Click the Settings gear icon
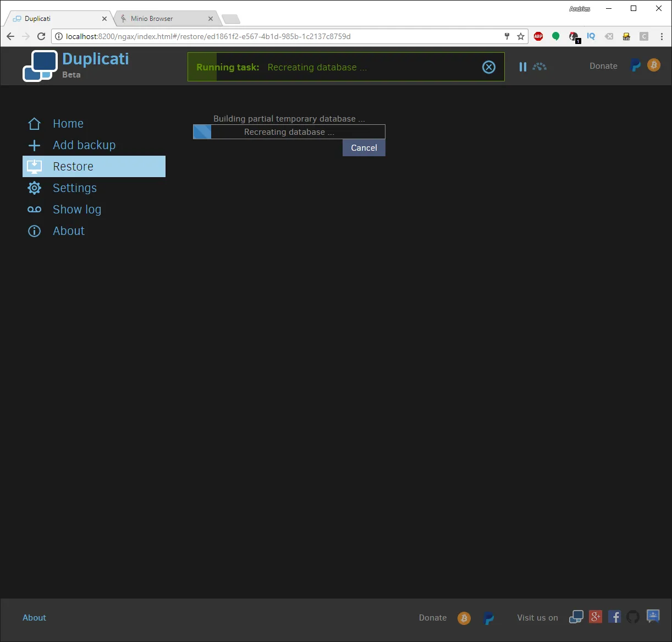This screenshot has width=672, height=642. point(35,188)
